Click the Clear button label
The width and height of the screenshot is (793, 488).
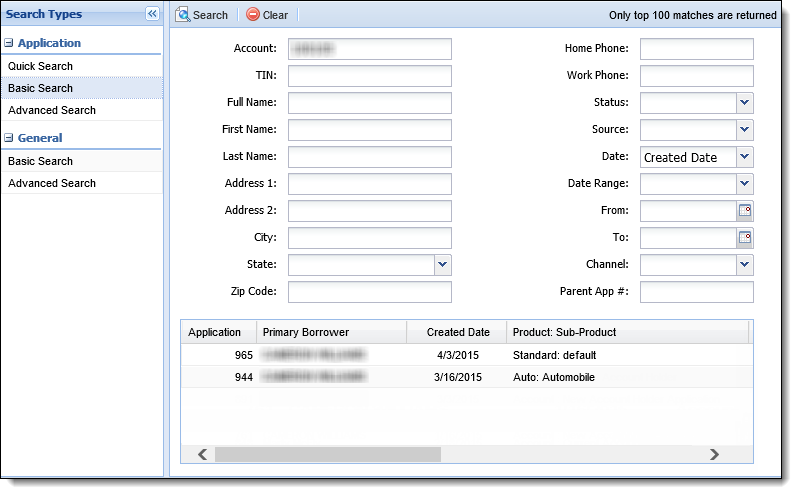tap(275, 15)
